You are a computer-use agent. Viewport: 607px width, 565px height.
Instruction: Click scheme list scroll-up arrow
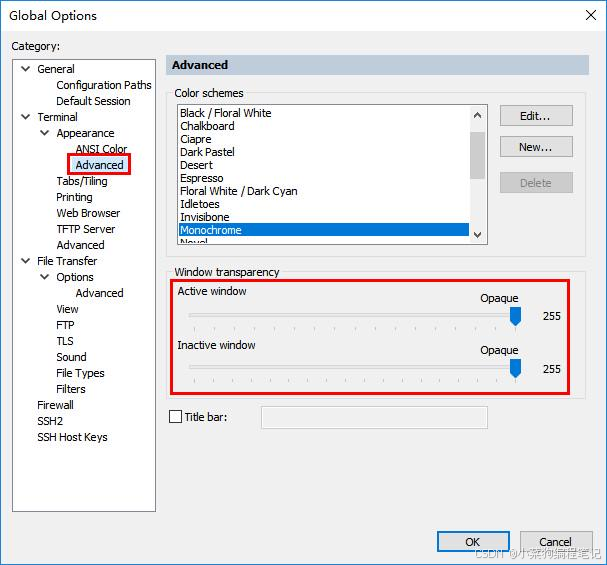pyautogui.click(x=478, y=115)
